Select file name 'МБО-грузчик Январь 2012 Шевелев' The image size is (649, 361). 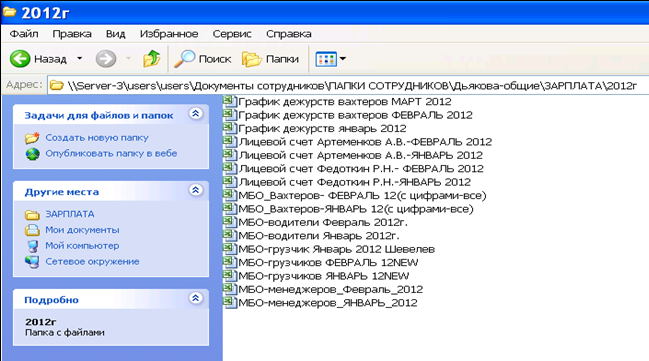[337, 249]
